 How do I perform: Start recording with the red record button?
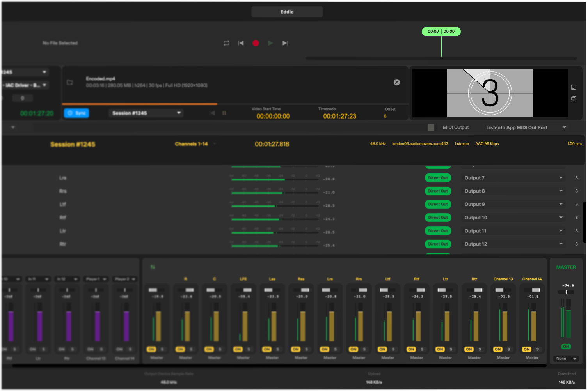[256, 43]
